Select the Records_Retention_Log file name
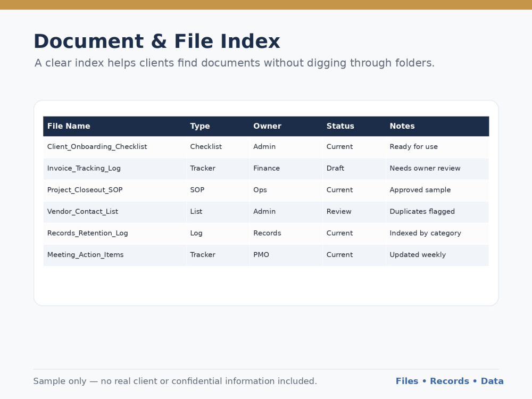Image resolution: width=532 pixels, height=399 pixels. 88,233
